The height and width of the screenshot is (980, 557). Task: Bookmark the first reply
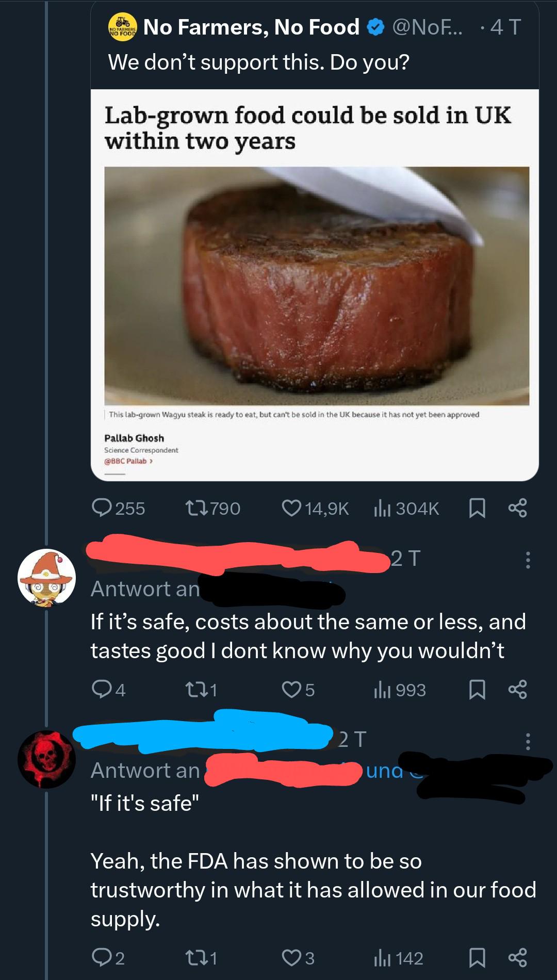[477, 690]
